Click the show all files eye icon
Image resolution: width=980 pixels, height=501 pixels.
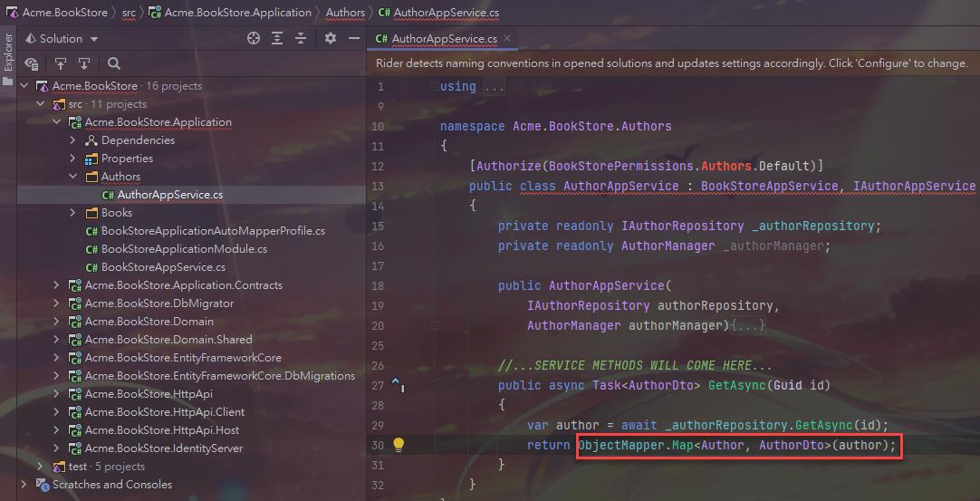coord(32,63)
